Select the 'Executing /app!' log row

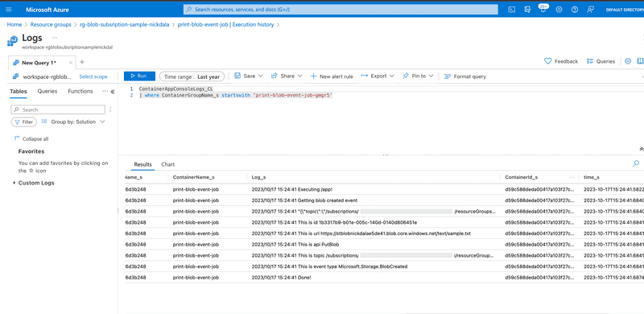384,189
